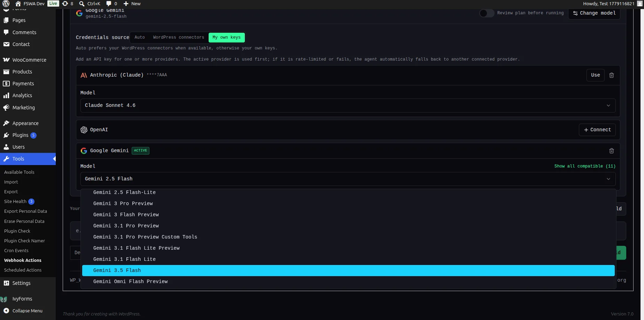Click the Google Gemini ACTIVE badge
The height and width of the screenshot is (320, 644).
[x=140, y=150]
